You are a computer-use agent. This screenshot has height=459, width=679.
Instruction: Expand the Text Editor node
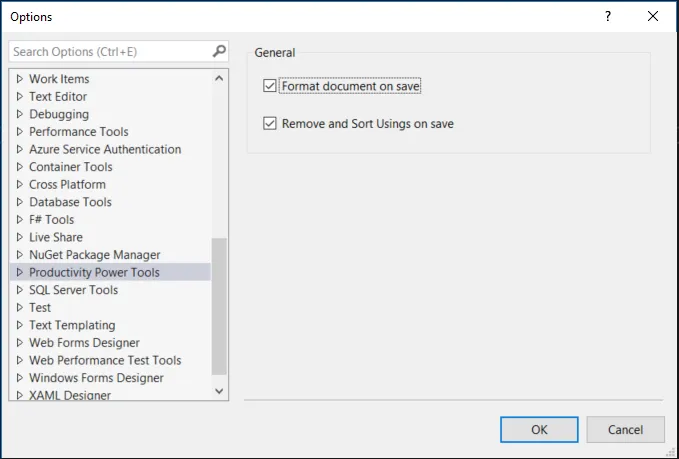[x=19, y=97]
